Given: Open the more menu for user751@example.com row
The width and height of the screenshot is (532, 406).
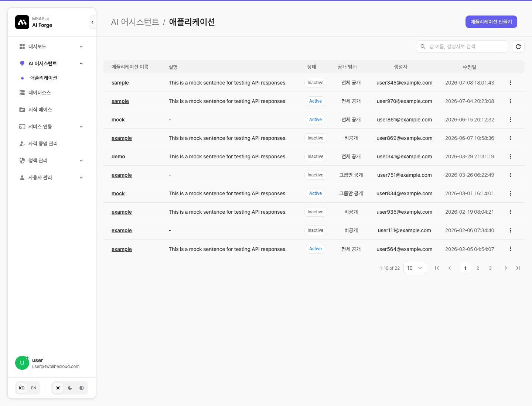Looking at the screenshot, I should (x=511, y=175).
